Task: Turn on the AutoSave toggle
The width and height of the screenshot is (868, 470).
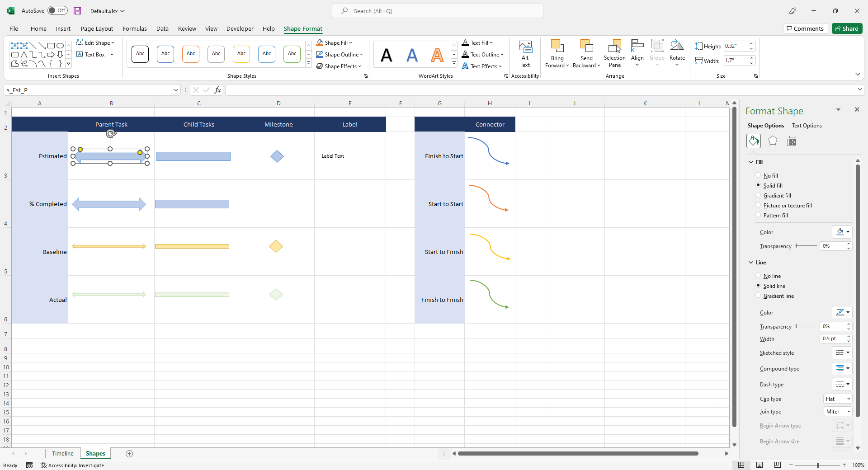Action: click(57, 10)
